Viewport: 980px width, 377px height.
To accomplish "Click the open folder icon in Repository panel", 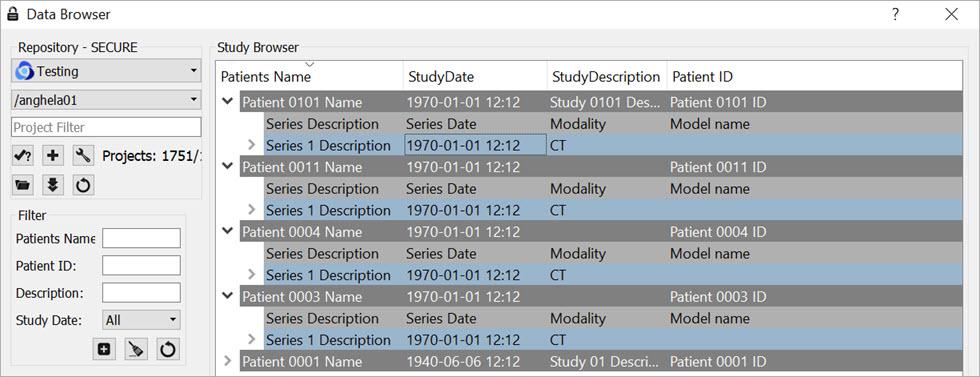I will (x=22, y=186).
